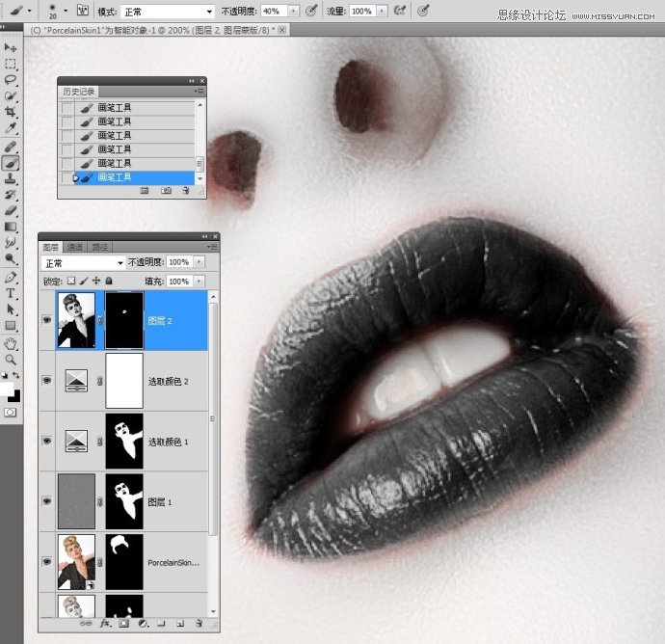The width and height of the screenshot is (665, 644).
Task: Activate the Clone Stamp tool
Action: 11,178
